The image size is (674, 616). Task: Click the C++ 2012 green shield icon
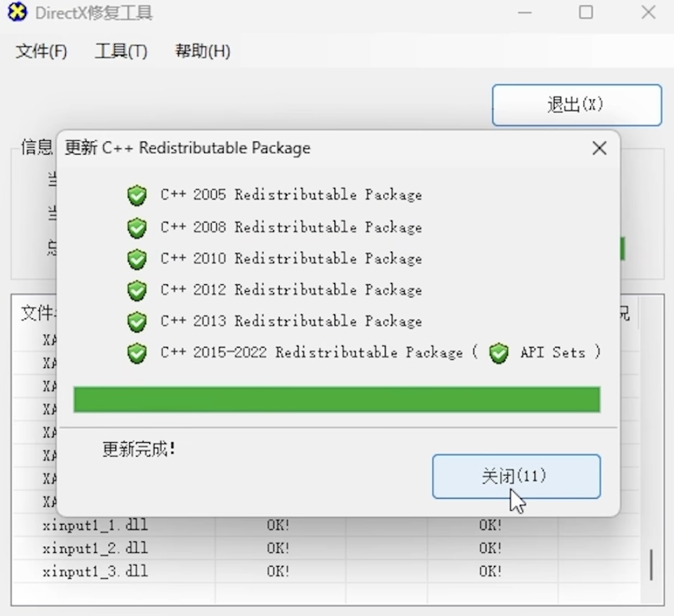click(137, 290)
